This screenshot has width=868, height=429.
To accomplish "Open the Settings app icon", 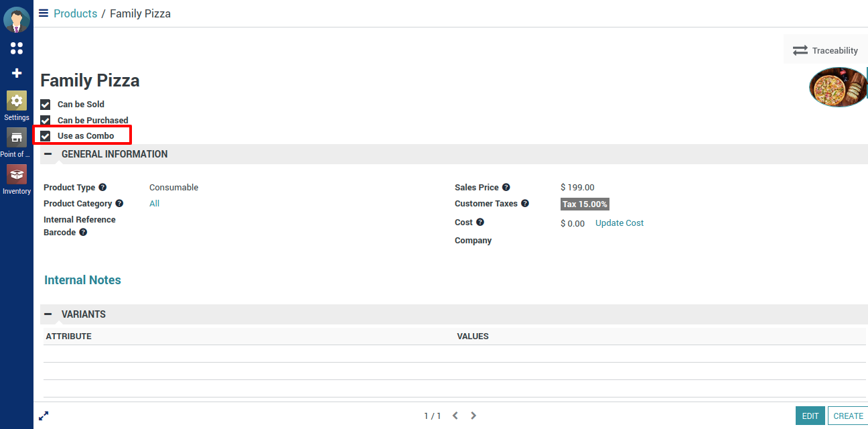I will pyautogui.click(x=17, y=101).
